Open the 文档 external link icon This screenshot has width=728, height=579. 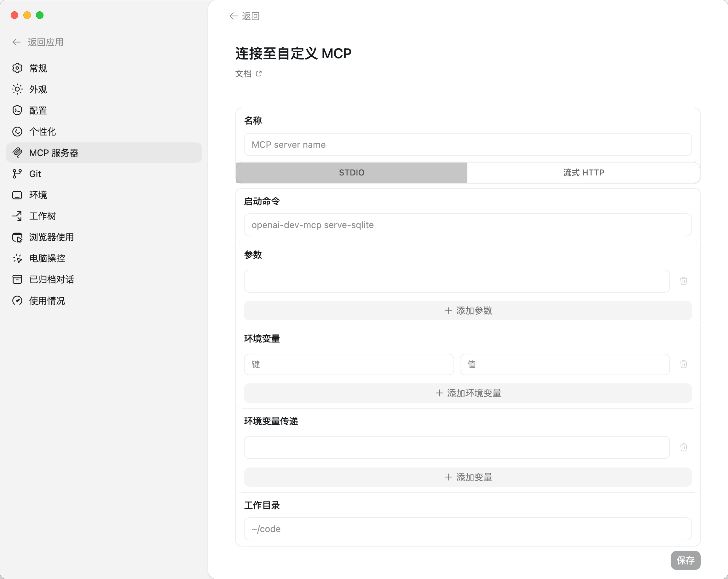(259, 74)
